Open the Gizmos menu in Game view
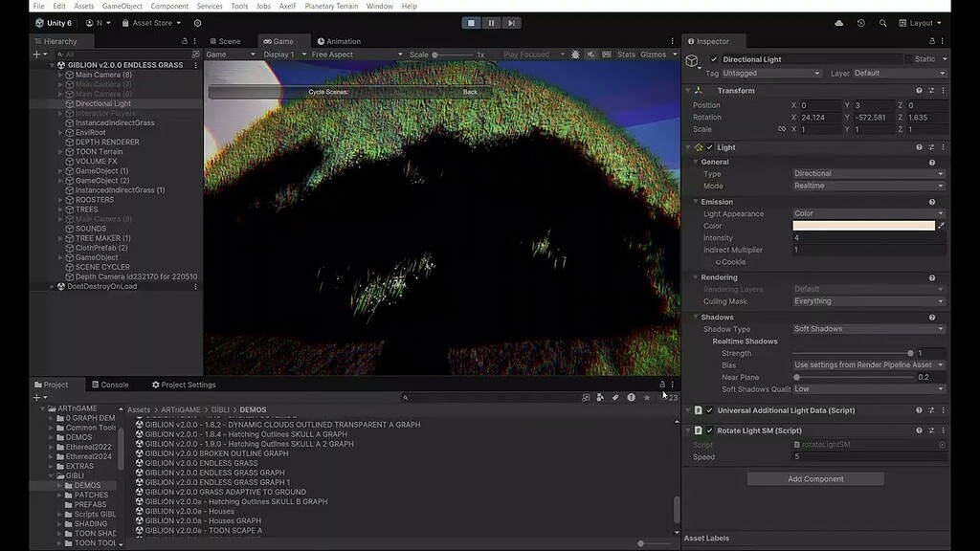This screenshot has width=980, height=551. (656, 55)
